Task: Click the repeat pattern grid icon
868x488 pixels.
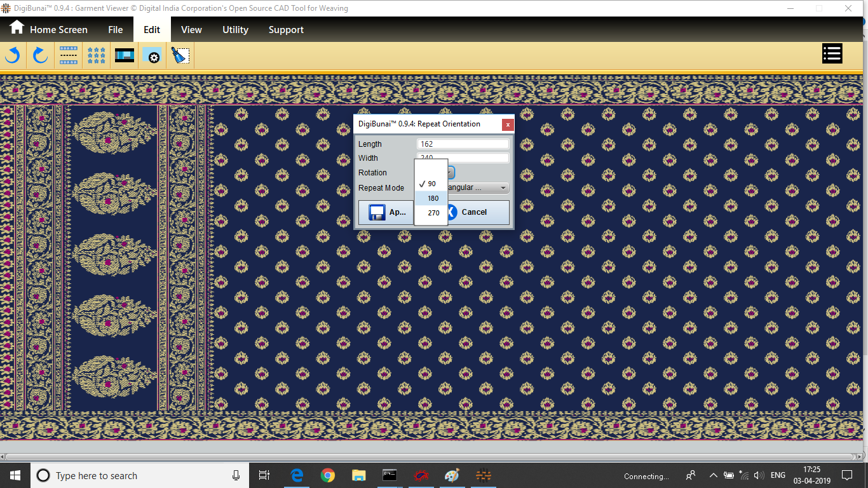Action: pyautogui.click(x=97, y=56)
